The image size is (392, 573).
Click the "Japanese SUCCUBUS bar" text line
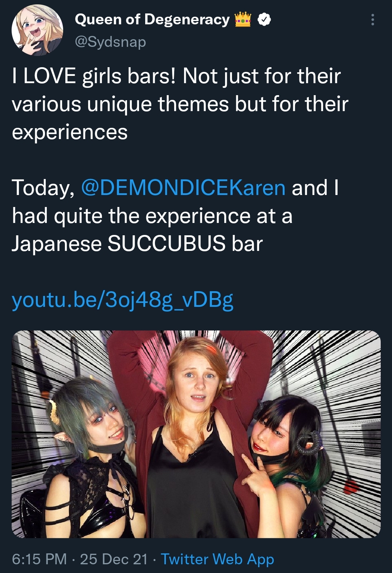[x=137, y=243]
